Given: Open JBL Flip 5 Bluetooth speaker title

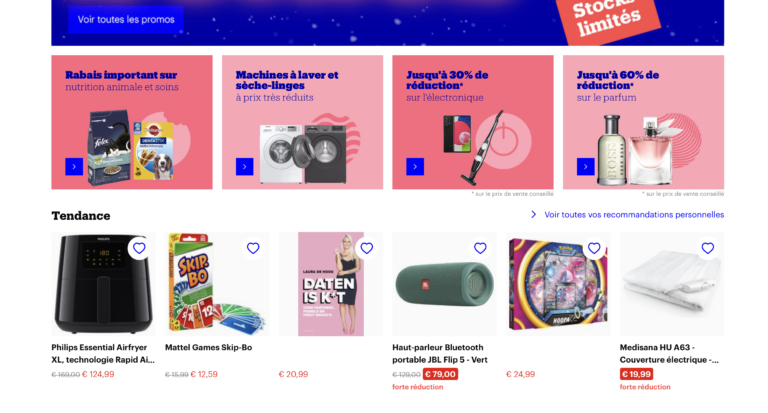Looking at the screenshot, I should 440,353.
